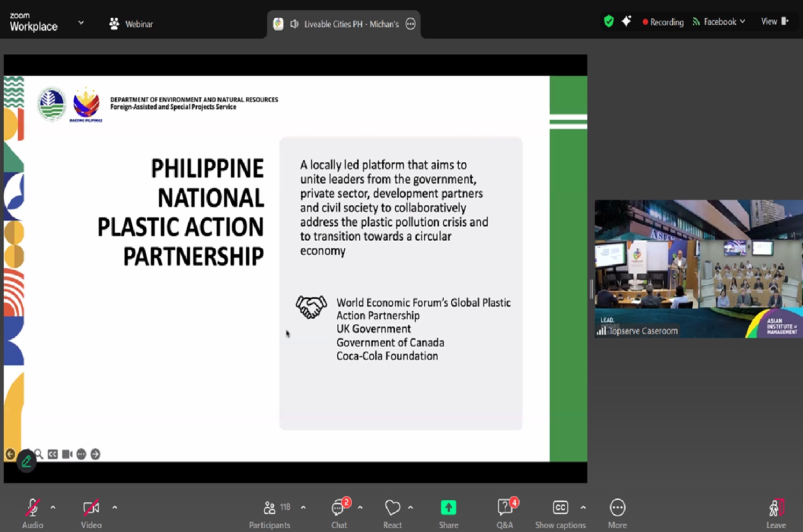Toggle Show captions CC button
Screen dimensions: 803x532
pos(560,507)
